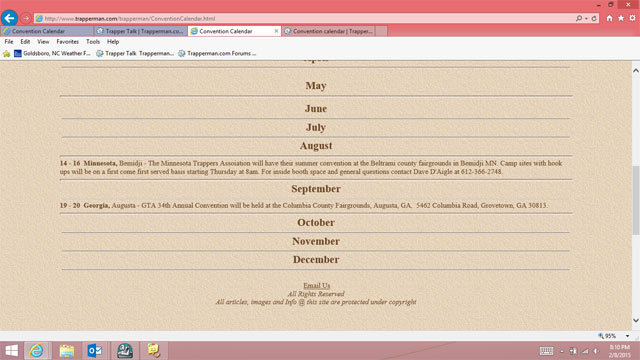The height and width of the screenshot is (360, 640).
Task: Open the Goldsboro, NC Weather bookmark
Action: point(52,53)
